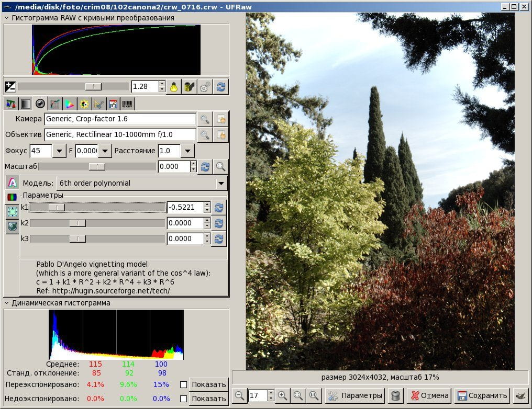Click the Объектив lens name field

(120, 134)
